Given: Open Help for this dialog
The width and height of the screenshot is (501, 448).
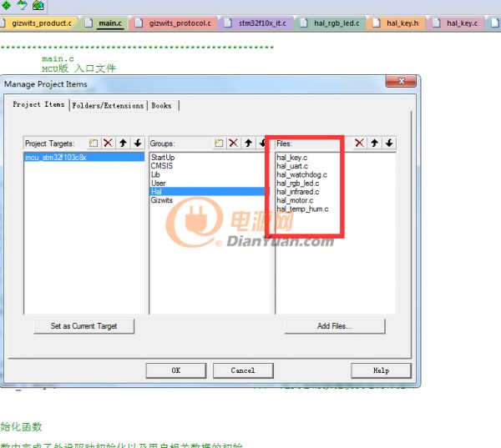Looking at the screenshot, I should (382, 370).
